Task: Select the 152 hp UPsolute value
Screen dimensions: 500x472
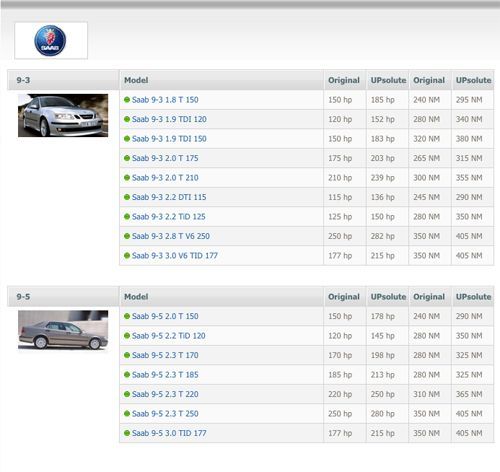Action: pos(383,119)
